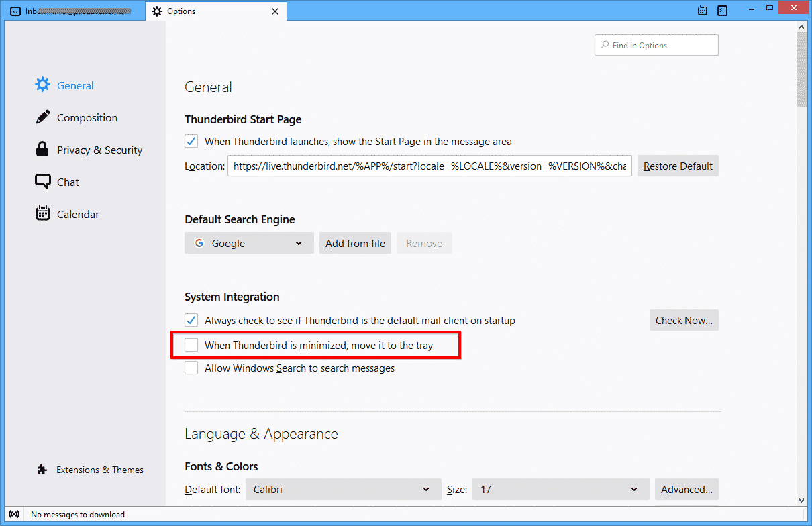This screenshot has width=812, height=526.
Task: Enable move to tray when minimized
Action: [x=191, y=345]
